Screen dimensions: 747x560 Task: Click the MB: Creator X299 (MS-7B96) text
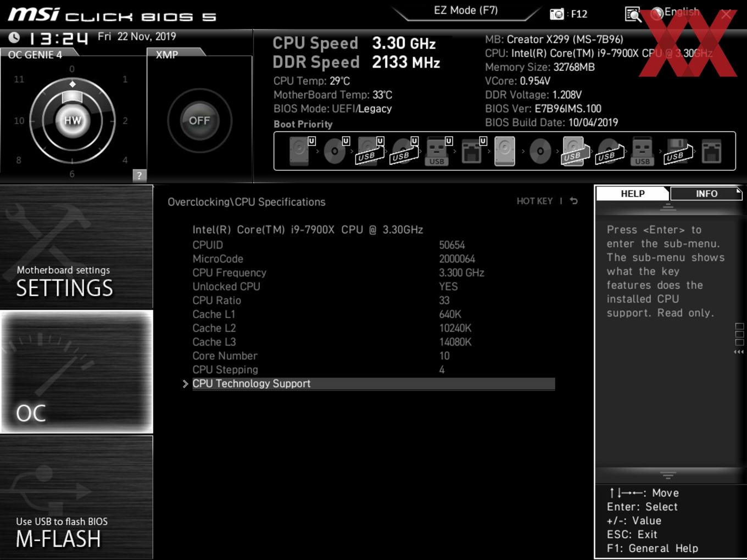tap(554, 40)
